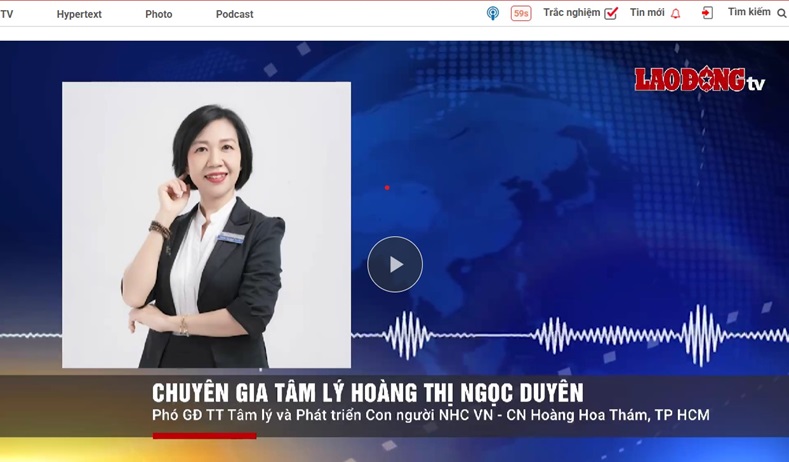Image resolution: width=789 pixels, height=462 pixels.
Task: Click the portrait of Hoàng Thị Ngọc Duyên
Action: click(206, 225)
